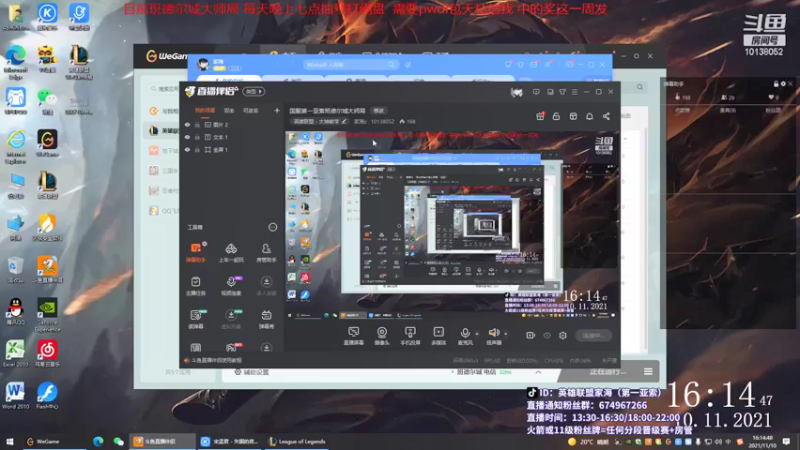Viewport: 800px width, 450px height.
Task: Toggle lock on 全屏 1 layer
Action: click(x=197, y=149)
